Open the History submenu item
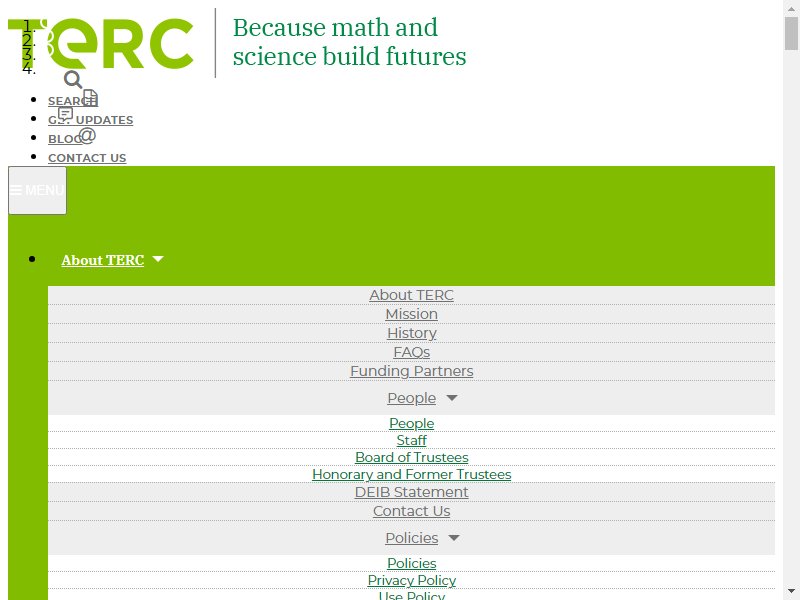 point(411,333)
